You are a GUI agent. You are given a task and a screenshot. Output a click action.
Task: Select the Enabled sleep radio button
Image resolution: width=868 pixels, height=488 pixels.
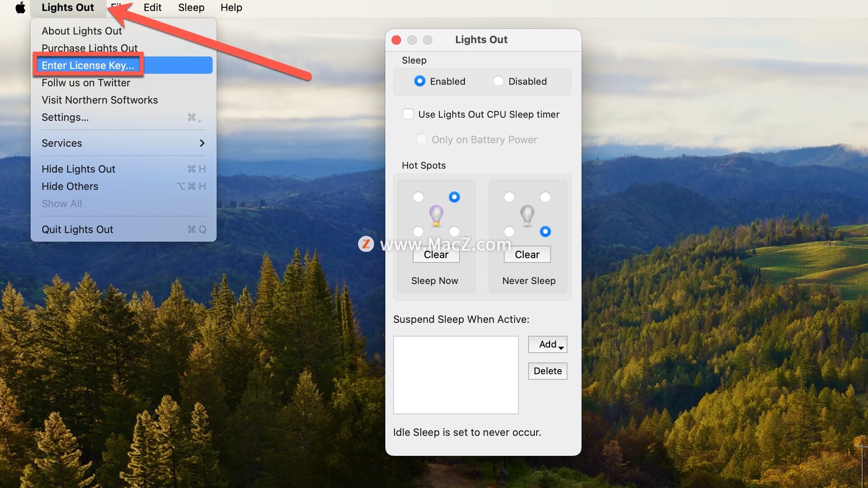tap(420, 81)
